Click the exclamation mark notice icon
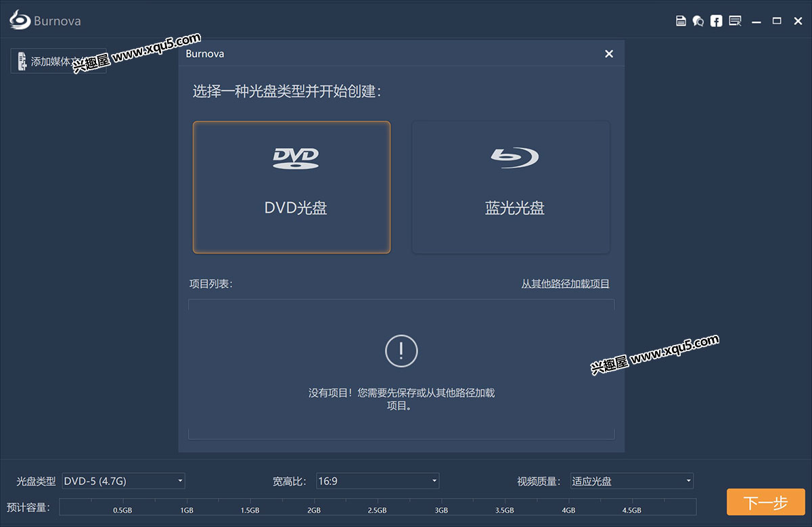Viewport: 812px width, 527px height. [x=401, y=350]
